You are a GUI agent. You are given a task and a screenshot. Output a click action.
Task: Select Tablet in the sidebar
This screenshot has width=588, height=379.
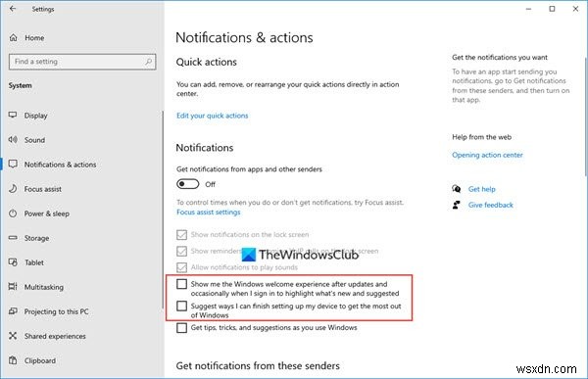point(34,262)
